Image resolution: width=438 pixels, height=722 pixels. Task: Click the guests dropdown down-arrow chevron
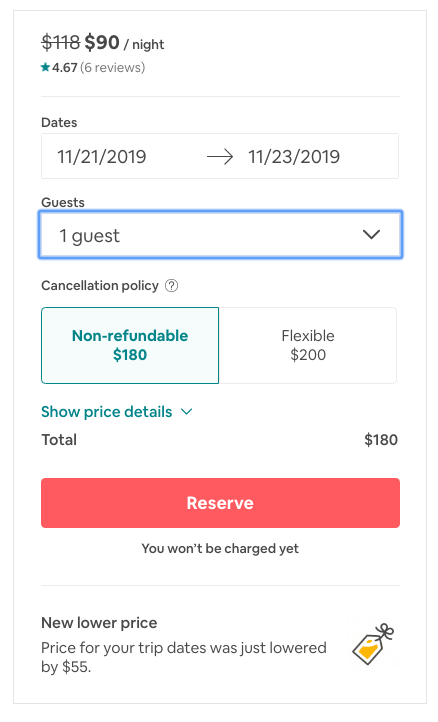pyautogui.click(x=371, y=235)
